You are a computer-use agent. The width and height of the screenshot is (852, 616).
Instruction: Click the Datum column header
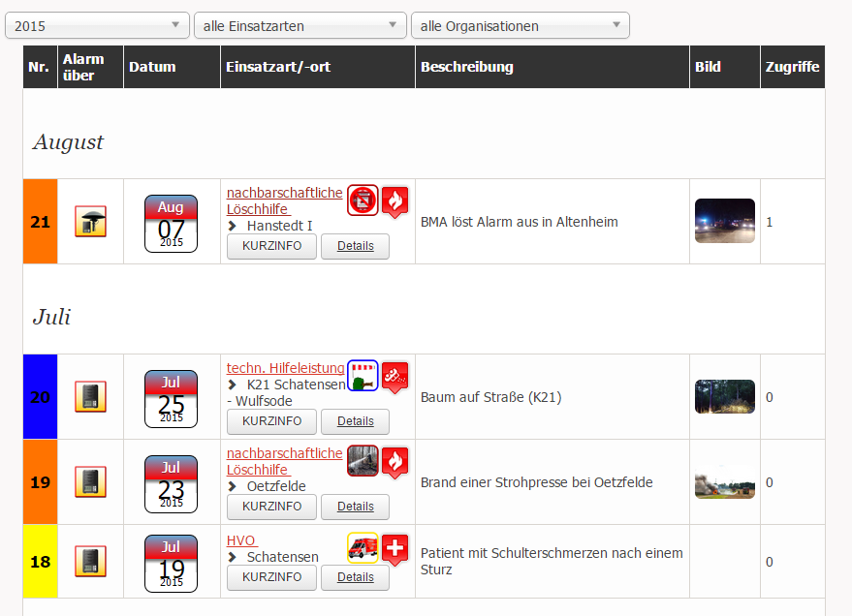coord(152,67)
